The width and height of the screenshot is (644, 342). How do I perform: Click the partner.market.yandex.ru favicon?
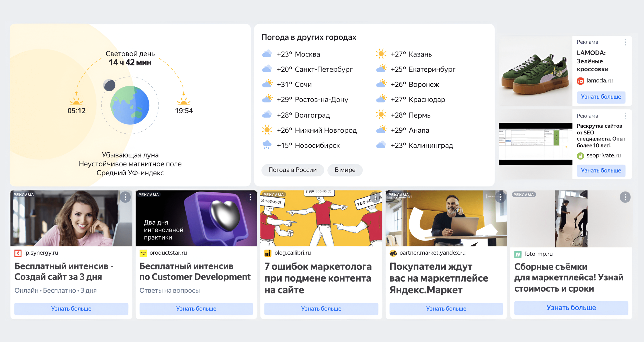pos(393,253)
